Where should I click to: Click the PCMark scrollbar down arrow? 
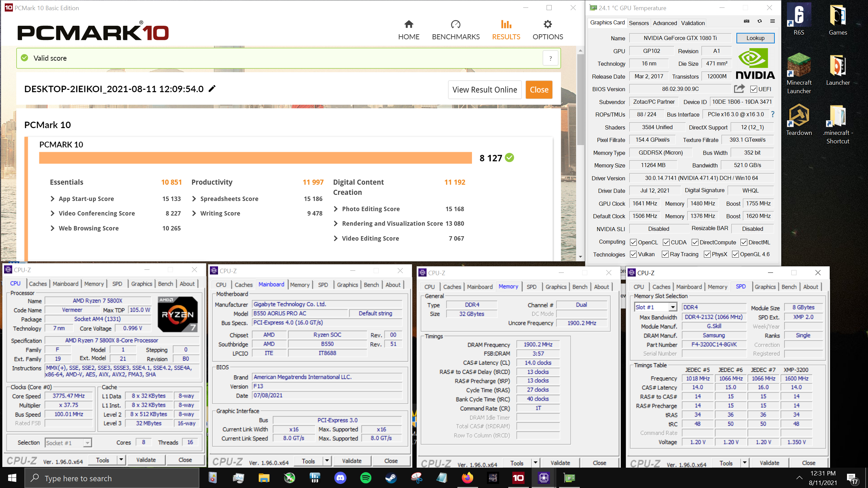580,257
